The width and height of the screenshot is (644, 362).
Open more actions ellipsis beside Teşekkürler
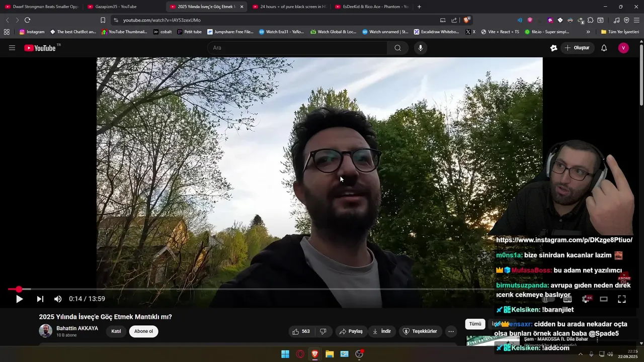(451, 331)
